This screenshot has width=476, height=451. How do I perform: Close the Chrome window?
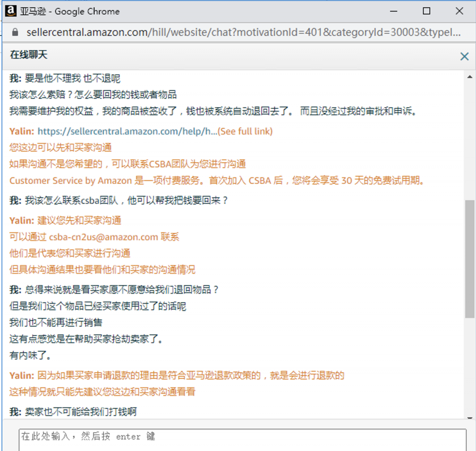459,11
